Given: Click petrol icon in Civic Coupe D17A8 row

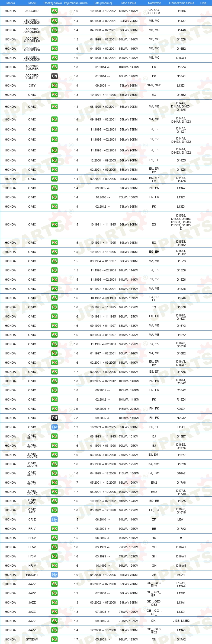Looking at the screenshot, I should pyautogui.click(x=54, y=483).
